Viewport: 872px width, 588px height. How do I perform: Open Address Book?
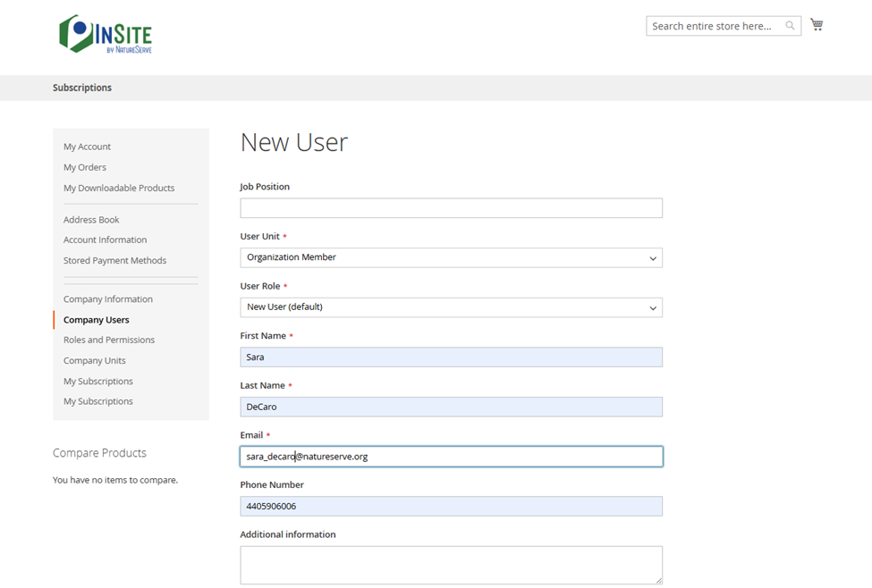tap(91, 220)
